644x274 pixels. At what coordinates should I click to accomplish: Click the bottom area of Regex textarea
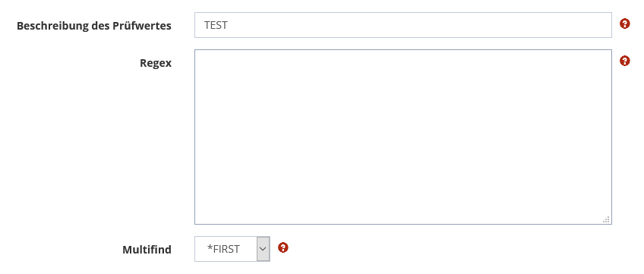[403, 213]
